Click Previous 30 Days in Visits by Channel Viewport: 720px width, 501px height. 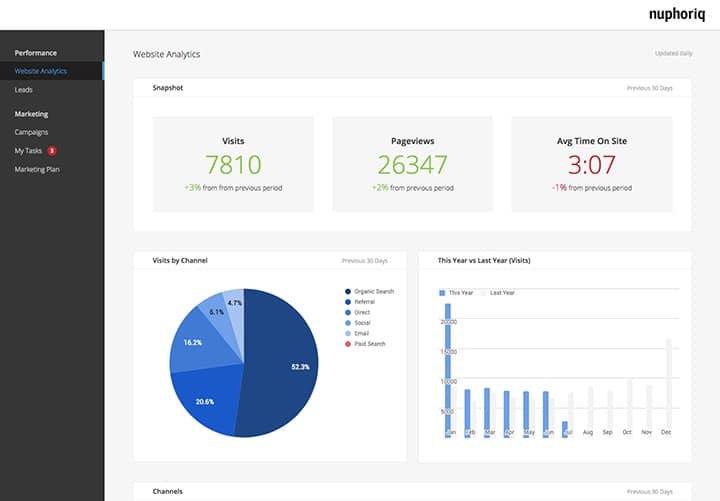pos(365,261)
